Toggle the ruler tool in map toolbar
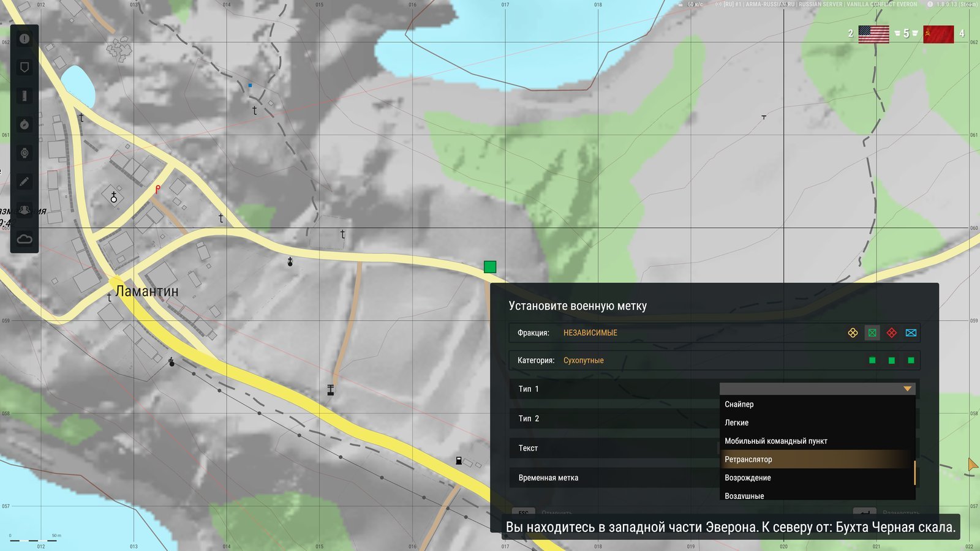The height and width of the screenshot is (551, 980). (x=24, y=96)
